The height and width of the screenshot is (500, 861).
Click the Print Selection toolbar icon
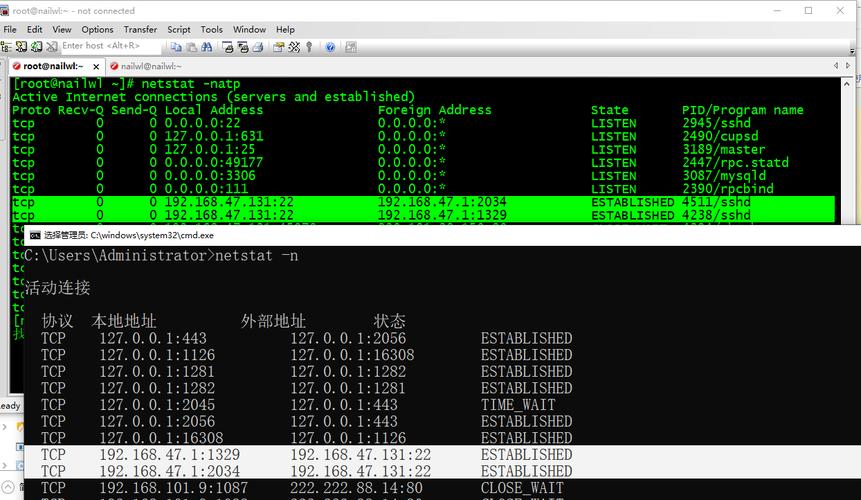click(243, 47)
